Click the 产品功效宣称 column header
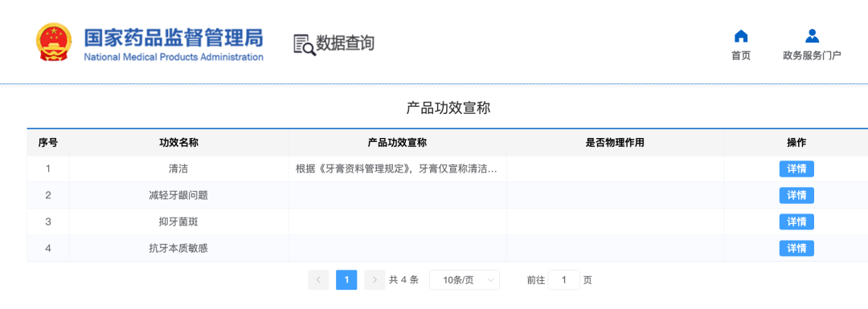868x309 pixels. click(398, 143)
